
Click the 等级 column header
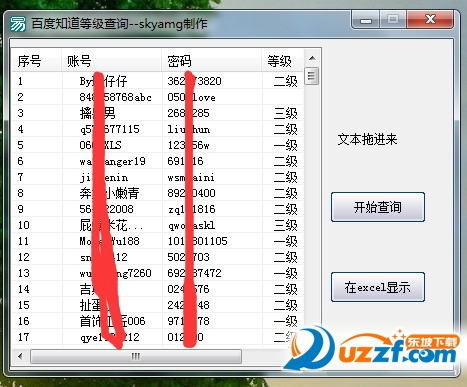click(x=283, y=61)
